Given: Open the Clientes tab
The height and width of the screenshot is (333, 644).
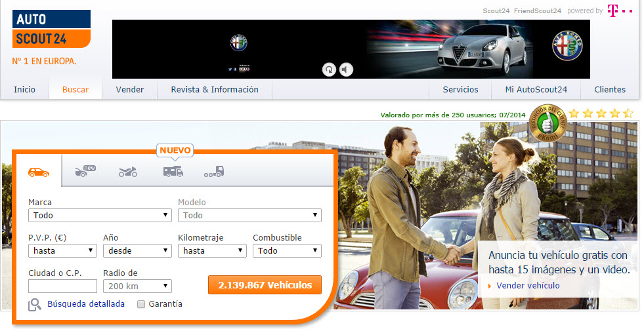Looking at the screenshot, I should [610, 89].
